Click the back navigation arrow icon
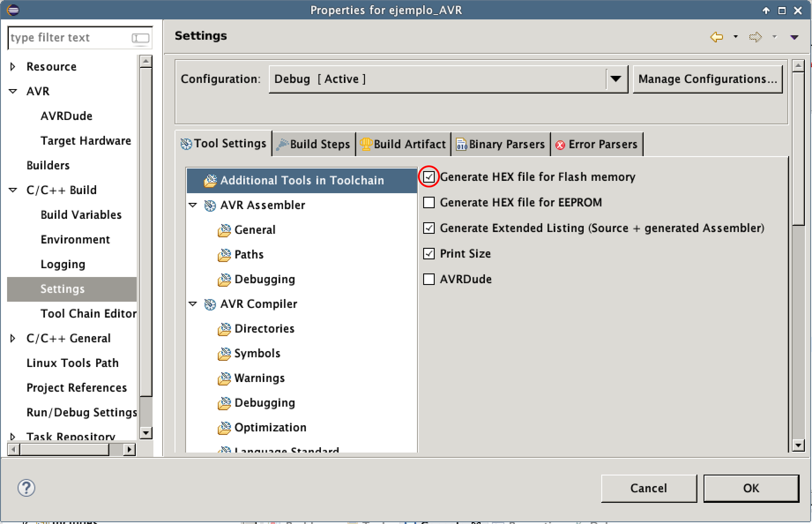The image size is (812, 524). tap(716, 37)
